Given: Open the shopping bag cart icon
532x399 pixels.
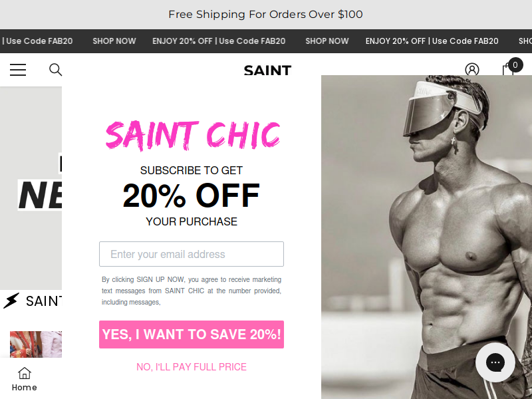Looking at the screenshot, I should (x=508, y=69).
